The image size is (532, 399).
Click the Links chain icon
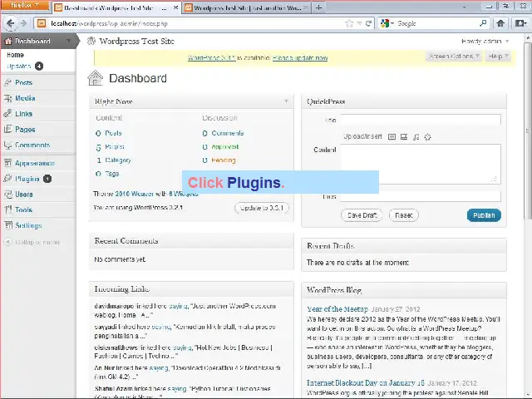7,113
